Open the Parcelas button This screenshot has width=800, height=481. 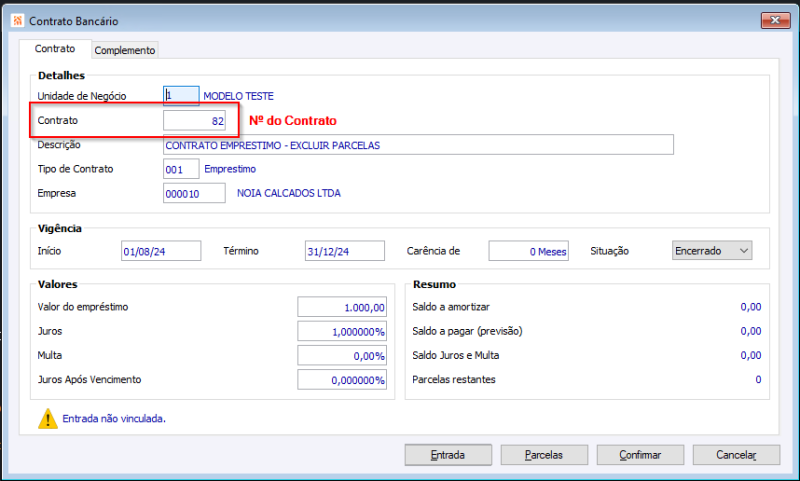[x=544, y=454]
